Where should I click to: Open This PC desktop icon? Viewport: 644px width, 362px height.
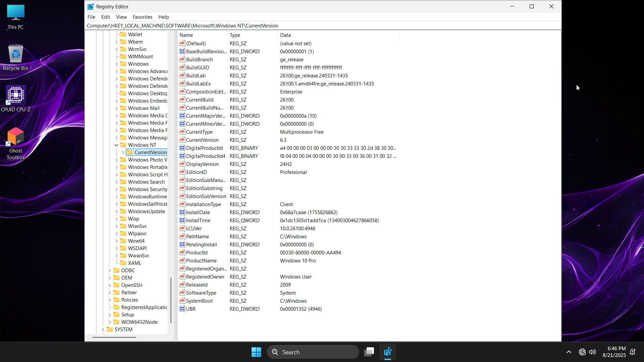[16, 17]
